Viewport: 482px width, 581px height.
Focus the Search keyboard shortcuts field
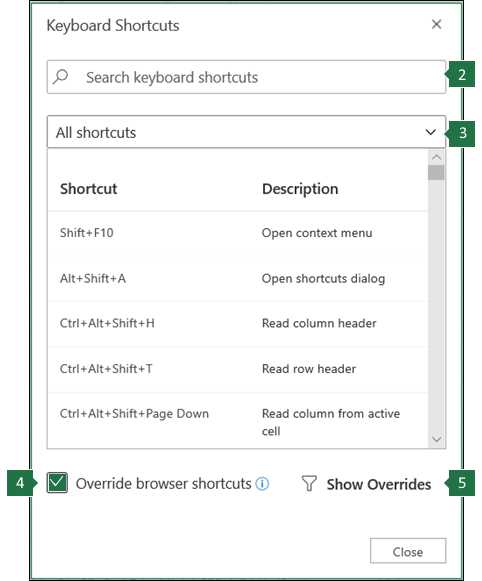pos(246,77)
